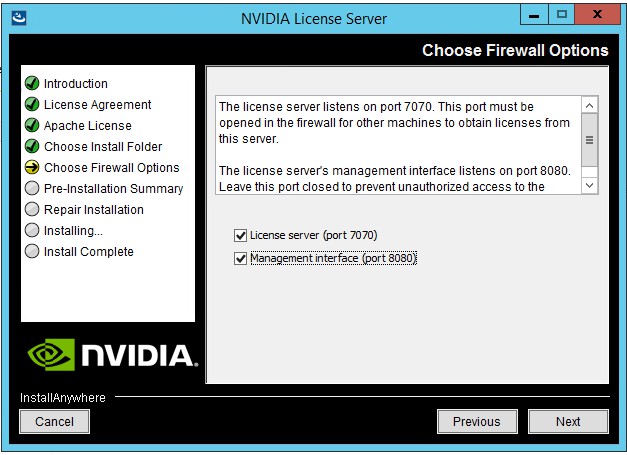Go to the Next installer step

pos(568,422)
